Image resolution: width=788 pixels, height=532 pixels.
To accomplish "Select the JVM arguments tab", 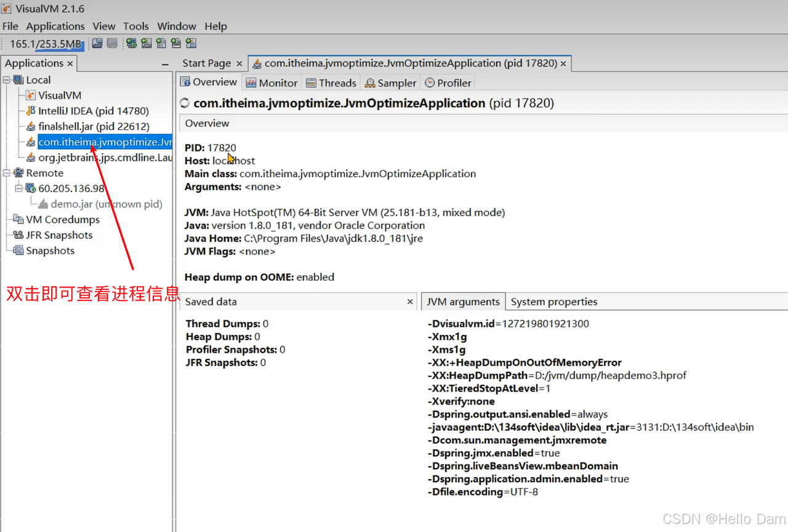I will (x=463, y=302).
